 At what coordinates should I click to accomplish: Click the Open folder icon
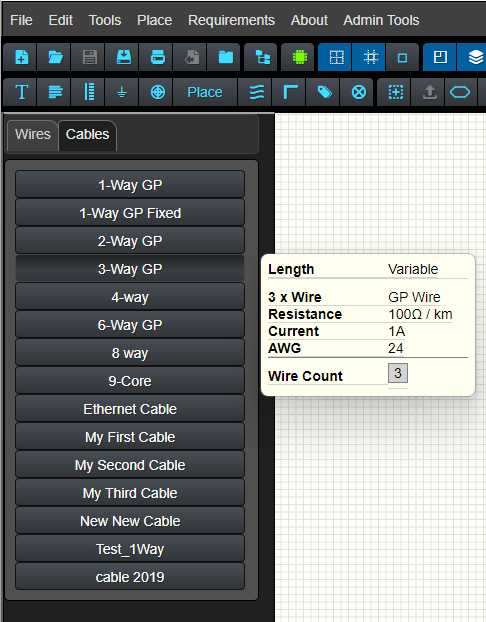[x=55, y=58]
